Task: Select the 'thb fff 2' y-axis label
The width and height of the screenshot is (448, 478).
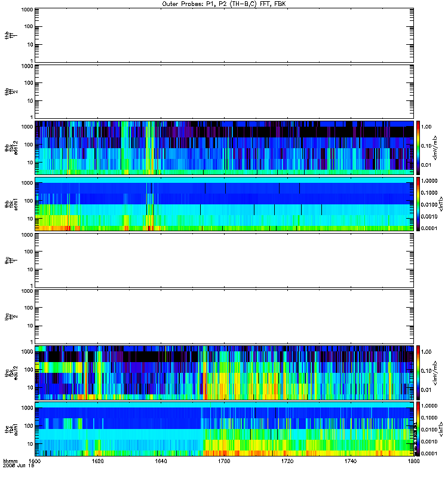Action: coord(11,92)
